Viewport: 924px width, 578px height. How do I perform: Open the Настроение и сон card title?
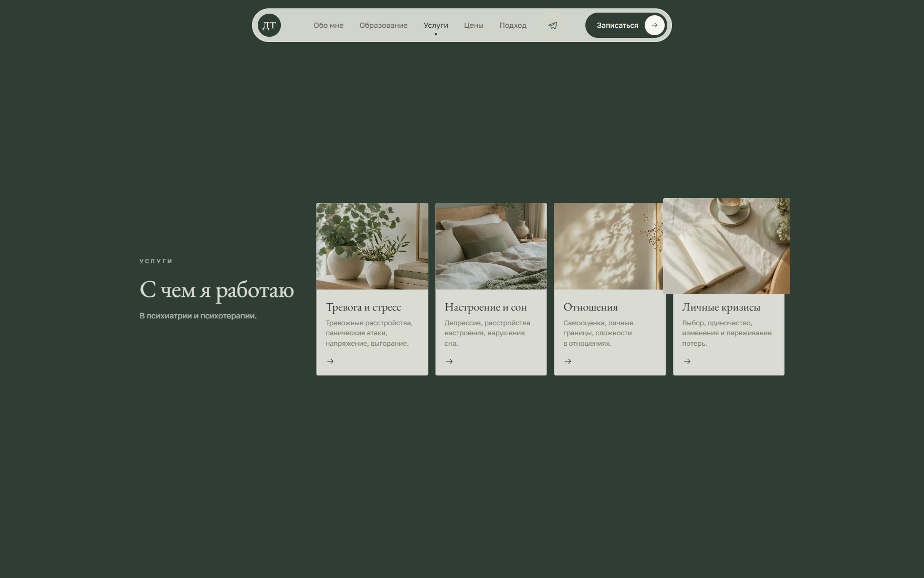486,307
